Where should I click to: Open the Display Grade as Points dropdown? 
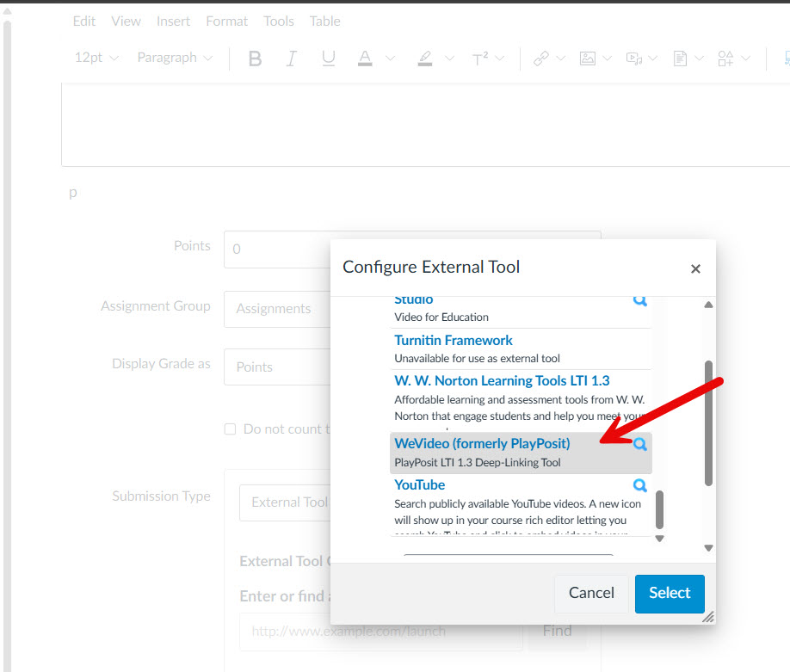pos(275,367)
